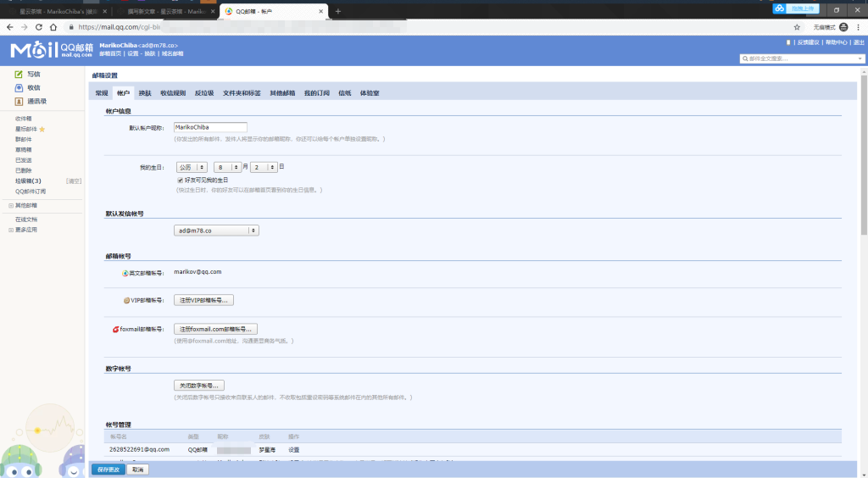The image size is (868, 478).
Task: Click the icon beside 英文邮箱帐号 label
Action: tap(125, 273)
